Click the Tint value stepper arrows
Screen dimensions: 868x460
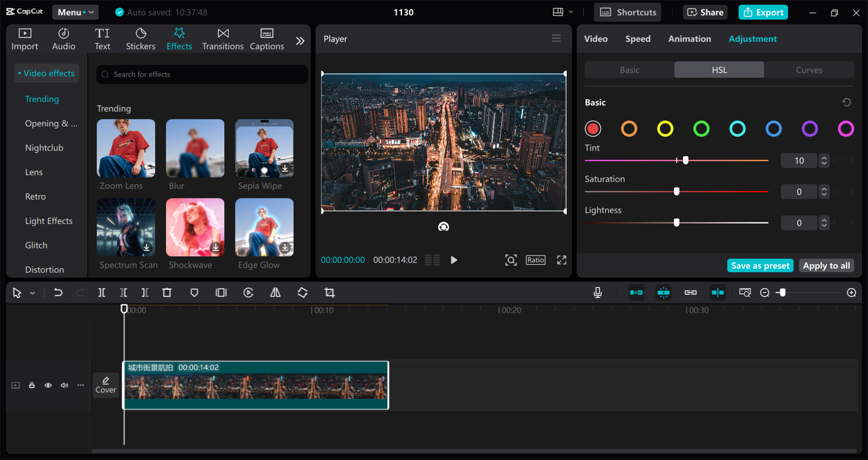point(824,161)
